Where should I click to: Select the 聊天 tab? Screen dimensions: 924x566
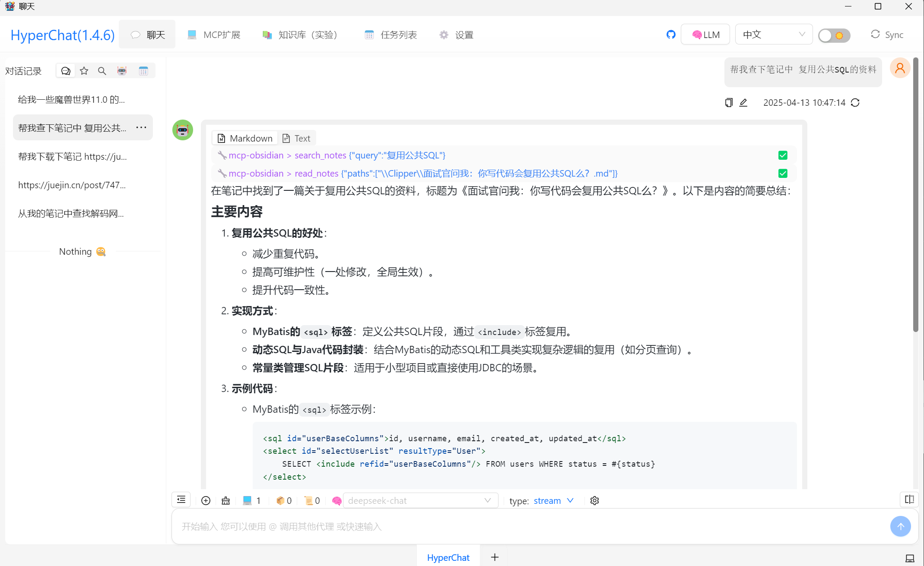[147, 35]
